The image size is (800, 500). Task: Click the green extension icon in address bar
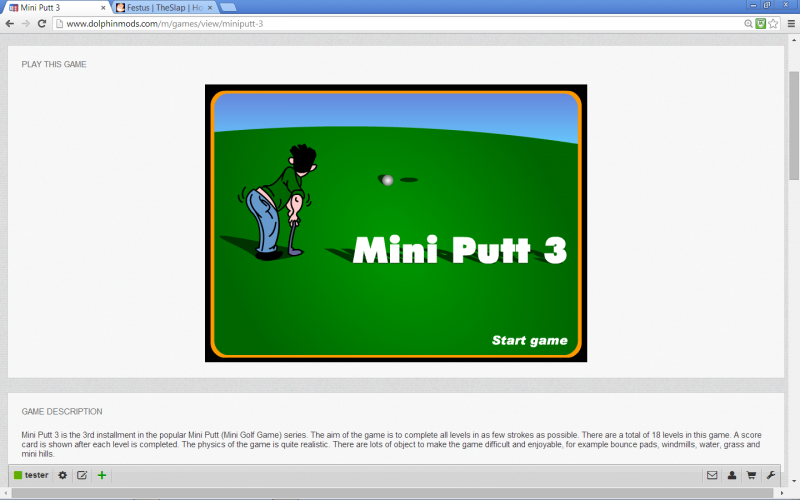(x=761, y=23)
